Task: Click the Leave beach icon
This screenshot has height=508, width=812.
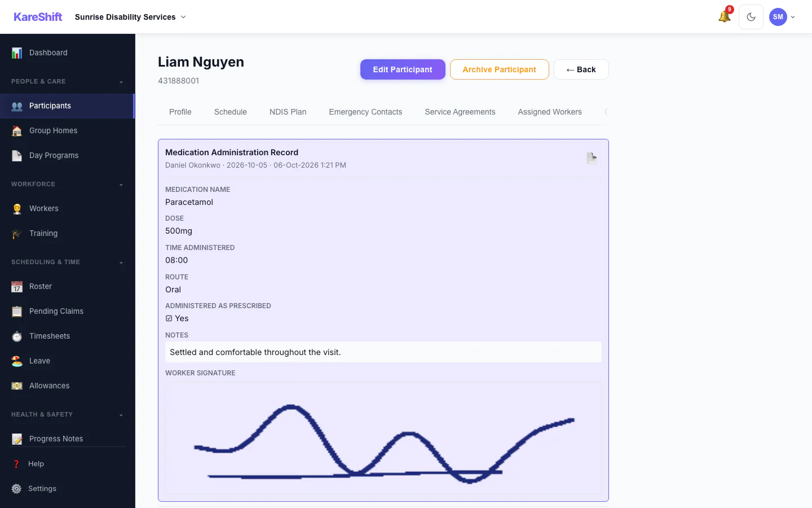Action: click(x=17, y=361)
